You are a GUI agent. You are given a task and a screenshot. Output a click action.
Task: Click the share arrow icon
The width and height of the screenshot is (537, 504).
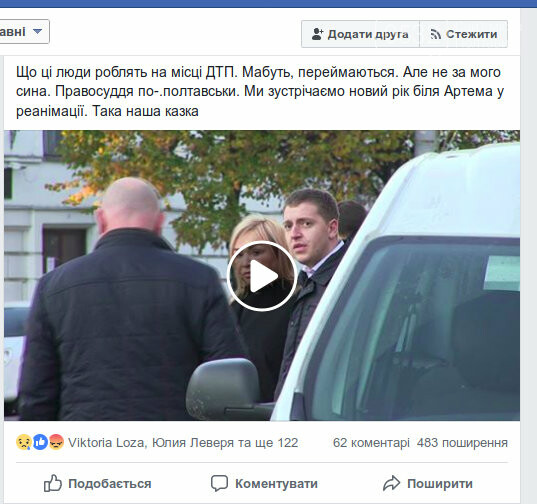[391, 483]
